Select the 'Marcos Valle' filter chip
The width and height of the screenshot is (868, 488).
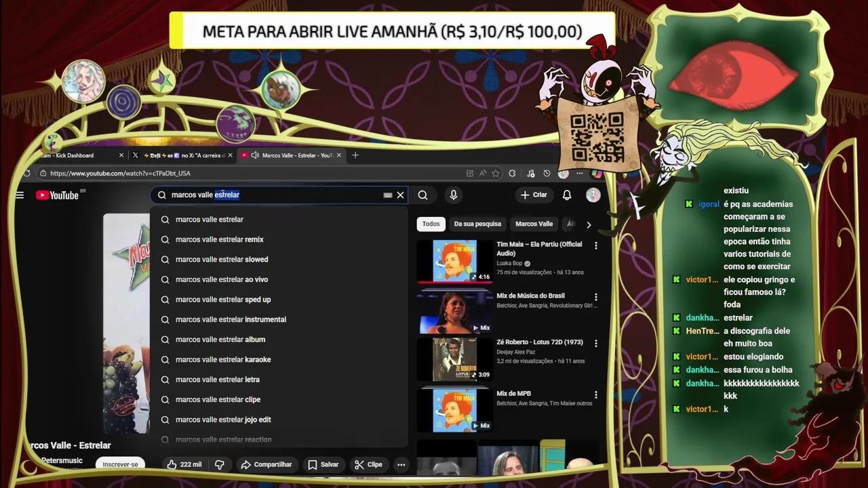[x=534, y=224]
